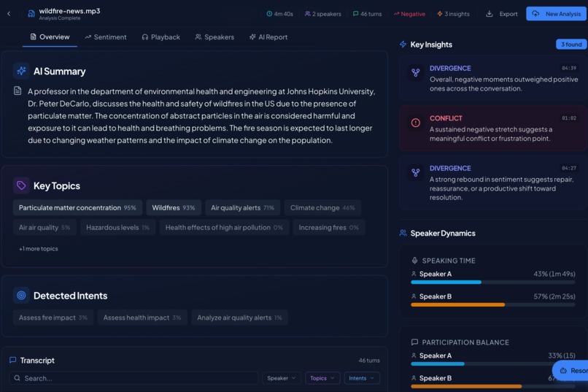Click the lightning icon next to 3 insights

click(439, 14)
